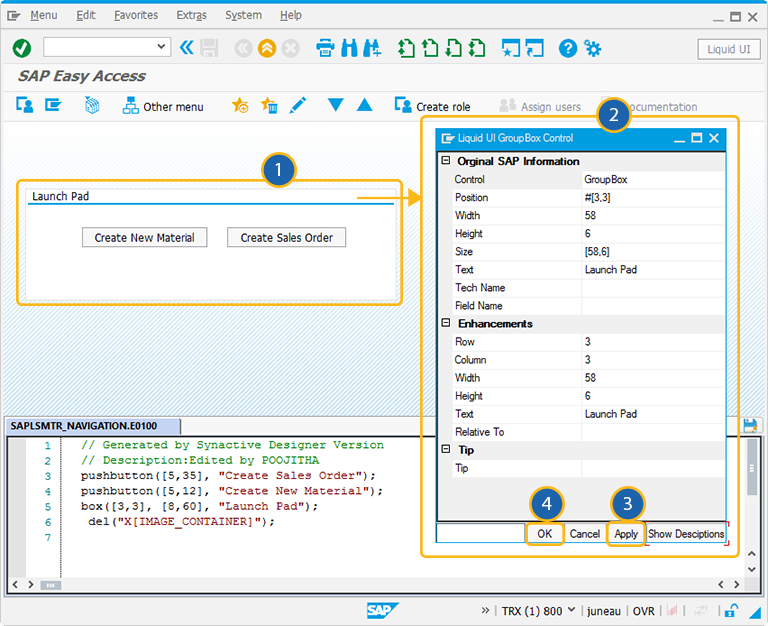The image size is (768, 626).
Task: Click the Assign users button
Action: 540,106
